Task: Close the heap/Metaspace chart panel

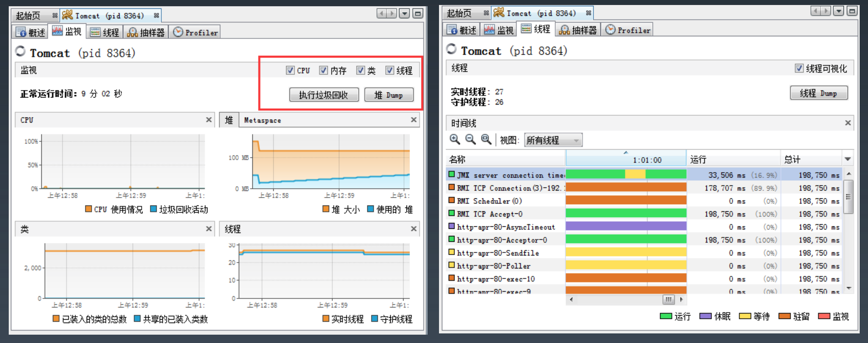Action: [x=414, y=120]
